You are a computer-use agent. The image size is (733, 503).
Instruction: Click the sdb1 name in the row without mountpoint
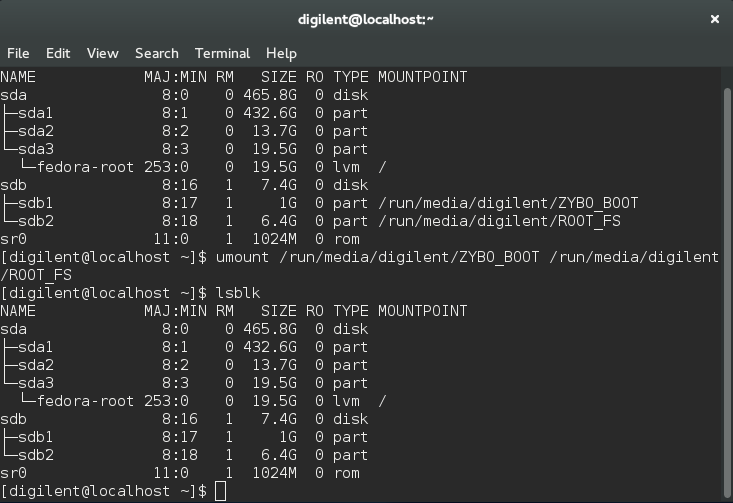point(36,437)
